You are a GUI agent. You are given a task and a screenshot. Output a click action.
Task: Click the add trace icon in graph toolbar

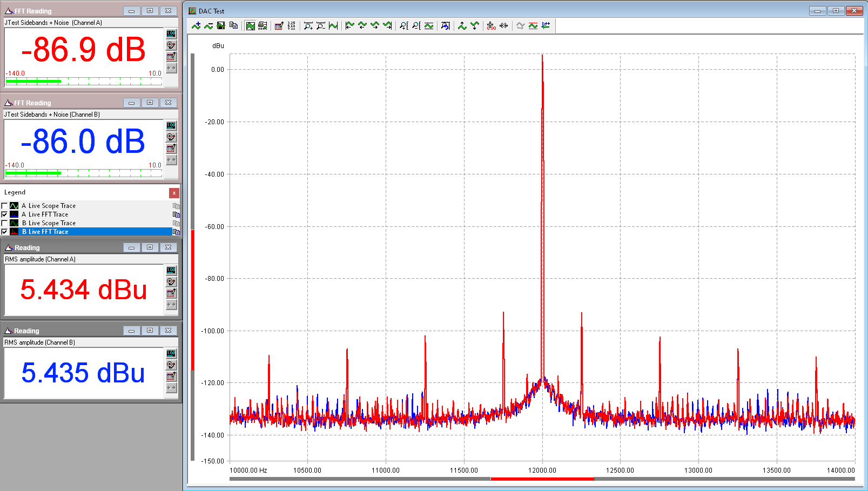coord(196,26)
